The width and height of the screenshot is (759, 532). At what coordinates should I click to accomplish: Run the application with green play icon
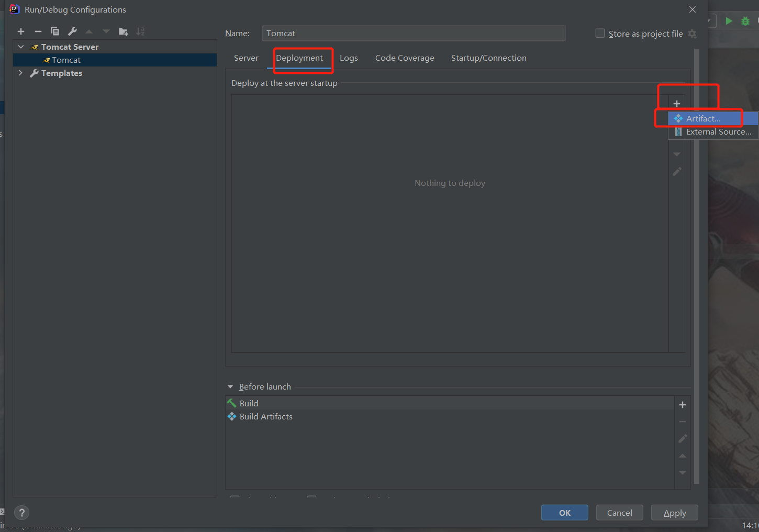point(729,21)
